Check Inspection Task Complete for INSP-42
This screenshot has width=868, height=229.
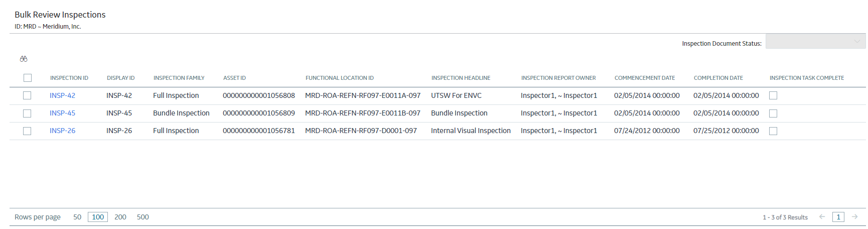773,95
